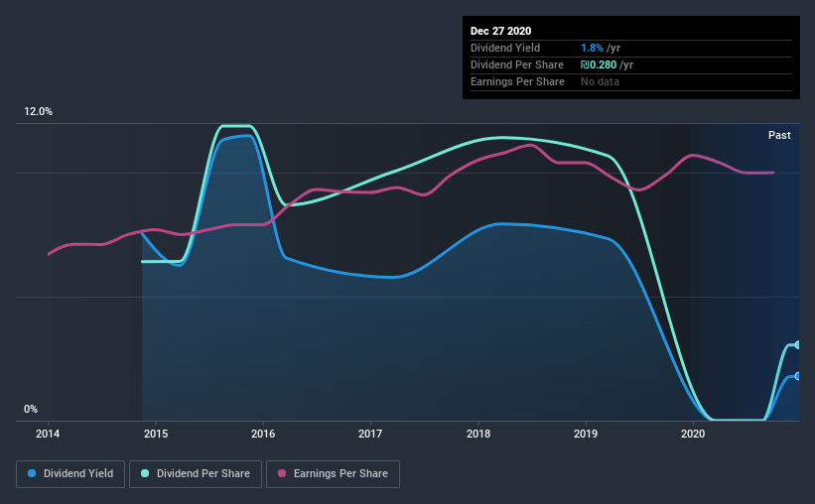Click the Dec 27 2020 tooltip date

(x=500, y=31)
